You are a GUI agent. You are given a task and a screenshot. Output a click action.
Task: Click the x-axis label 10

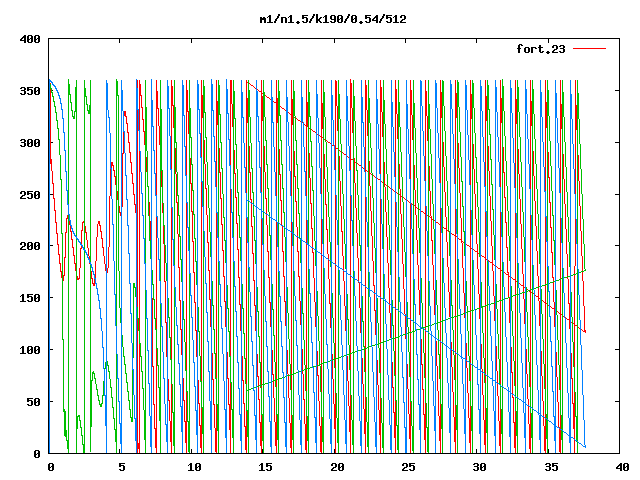[194, 467]
